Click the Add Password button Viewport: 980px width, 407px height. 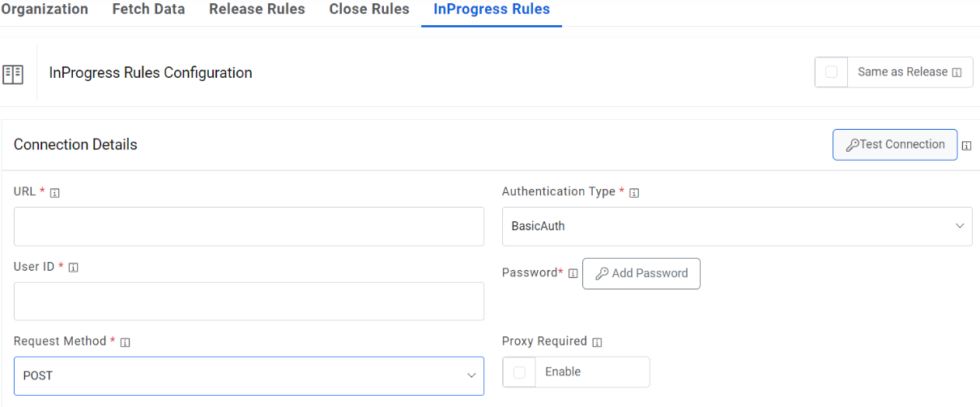pos(641,273)
